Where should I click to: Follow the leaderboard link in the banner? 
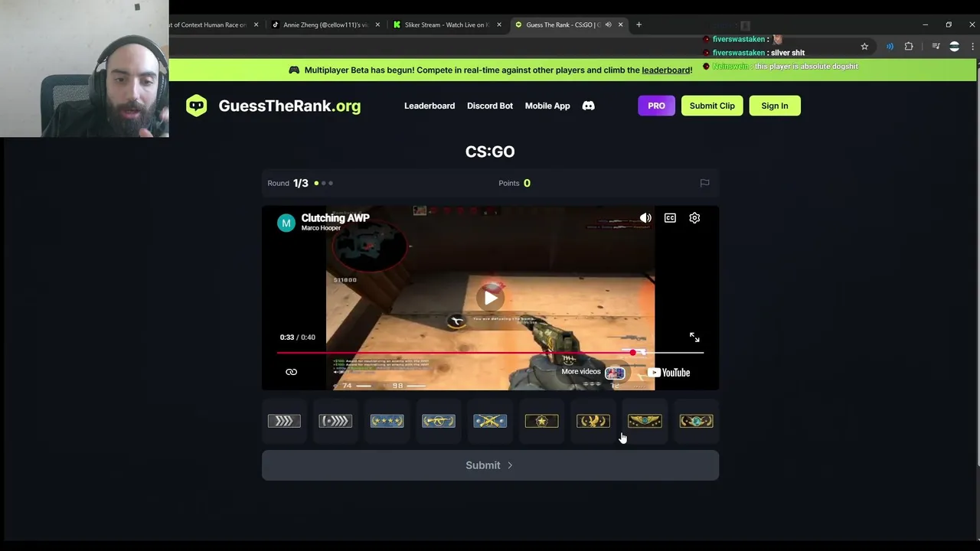pyautogui.click(x=666, y=70)
